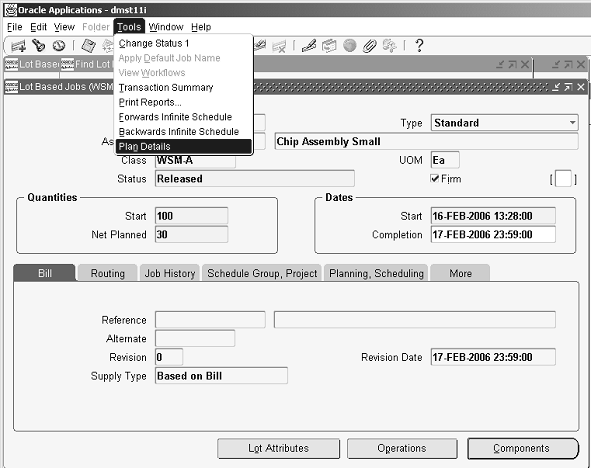Open the Planning, Scheduling tab
Screen dimensions: 591x468
pyautogui.click(x=376, y=273)
